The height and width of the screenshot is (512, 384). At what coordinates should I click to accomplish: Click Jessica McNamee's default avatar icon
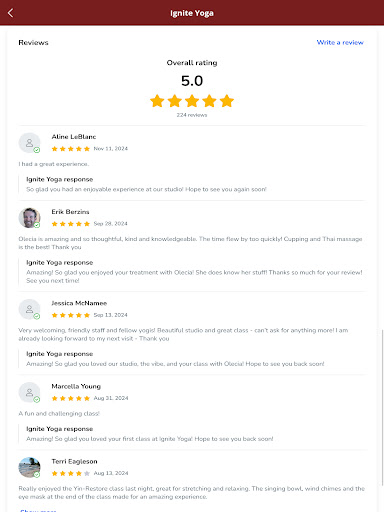pos(29,309)
